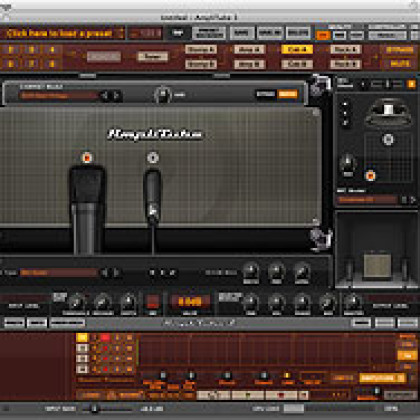
Task: Select the room thumbnail preview
Action: [376, 249]
